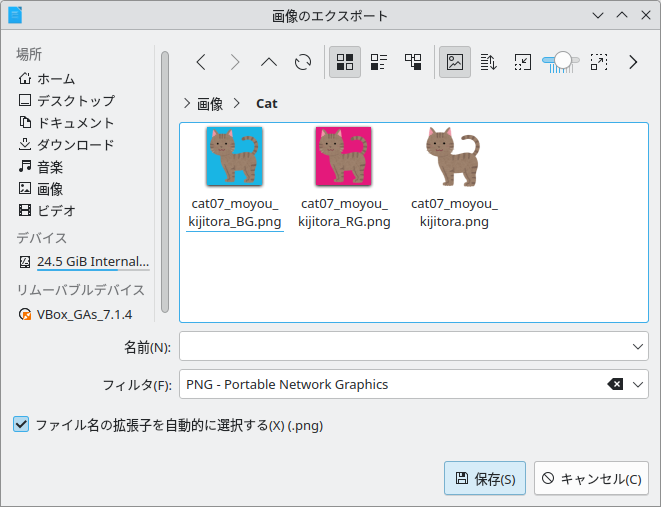Image resolution: width=661 pixels, height=507 pixels.
Task: Open the file type filter dropdown
Action: coord(637,384)
